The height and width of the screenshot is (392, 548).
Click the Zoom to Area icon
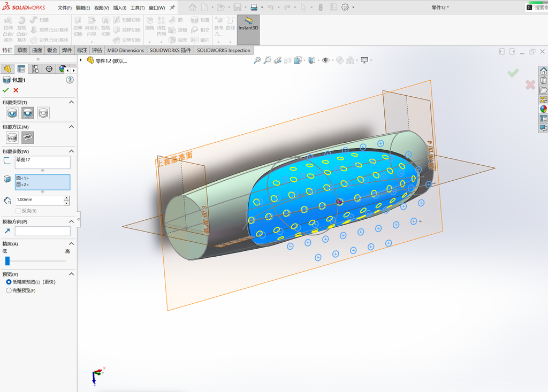[x=268, y=60]
